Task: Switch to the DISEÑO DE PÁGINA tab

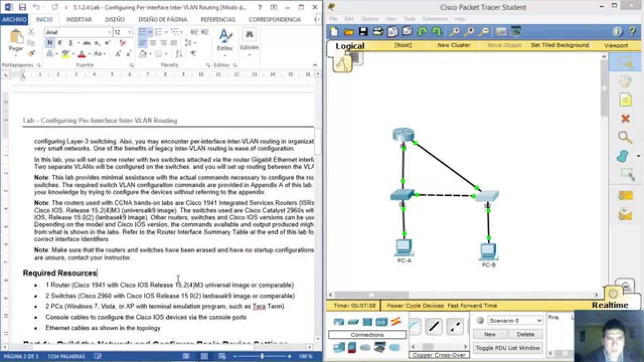Action: coord(163,20)
